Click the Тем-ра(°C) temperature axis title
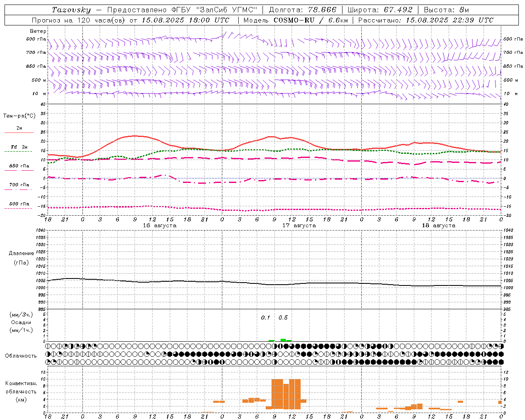This screenshot has height=420, width=525. (x=19, y=116)
